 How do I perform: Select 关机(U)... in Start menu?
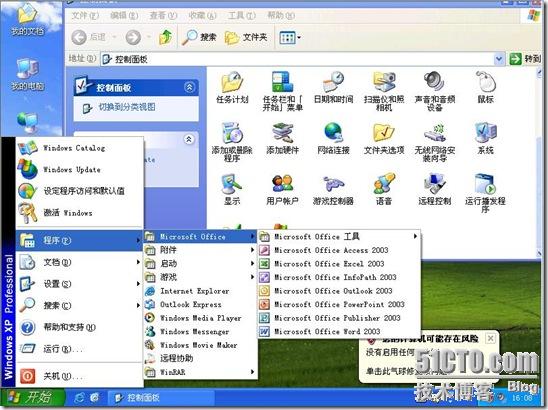click(80, 376)
